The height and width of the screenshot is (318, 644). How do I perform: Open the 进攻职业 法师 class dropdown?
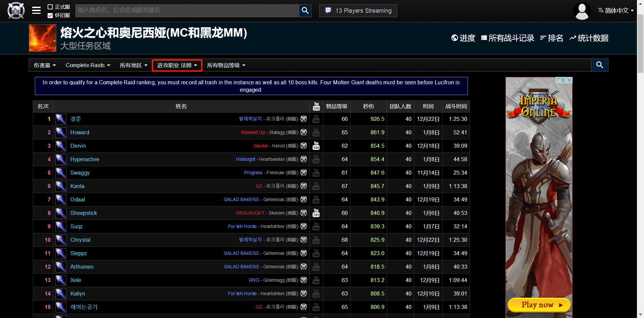tap(177, 65)
